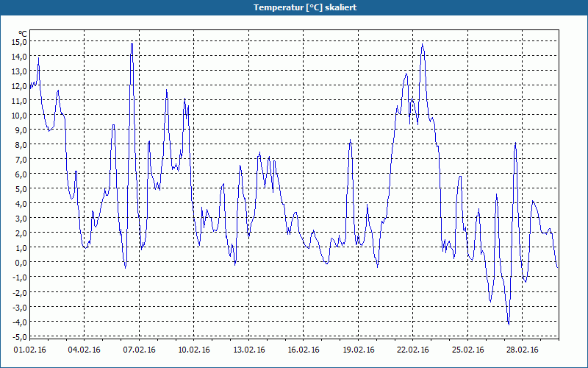Click the 6,0 y-axis label
The image size is (588, 368).
click(x=21, y=174)
